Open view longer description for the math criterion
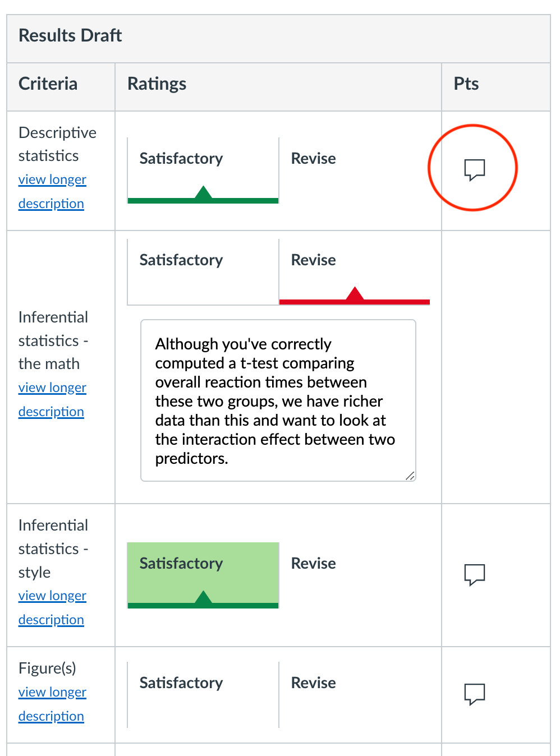This screenshot has width=560, height=756. 52,399
